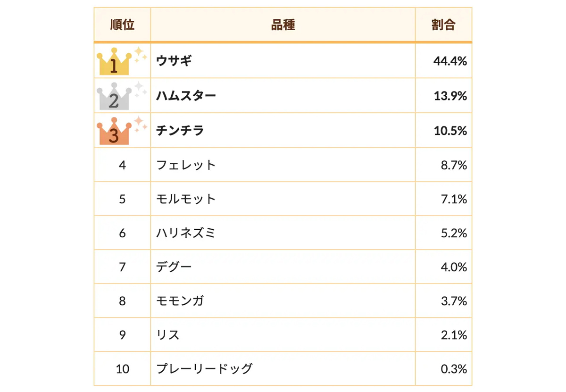Click the 44.4% percentage value
This screenshot has height=392, width=566.
coord(450,61)
